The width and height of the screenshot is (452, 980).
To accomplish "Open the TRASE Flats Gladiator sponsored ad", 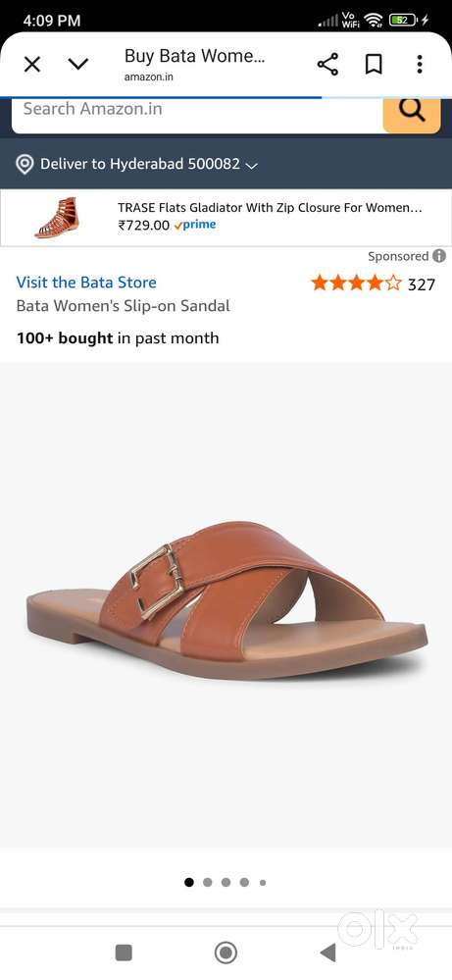I will [270, 216].
